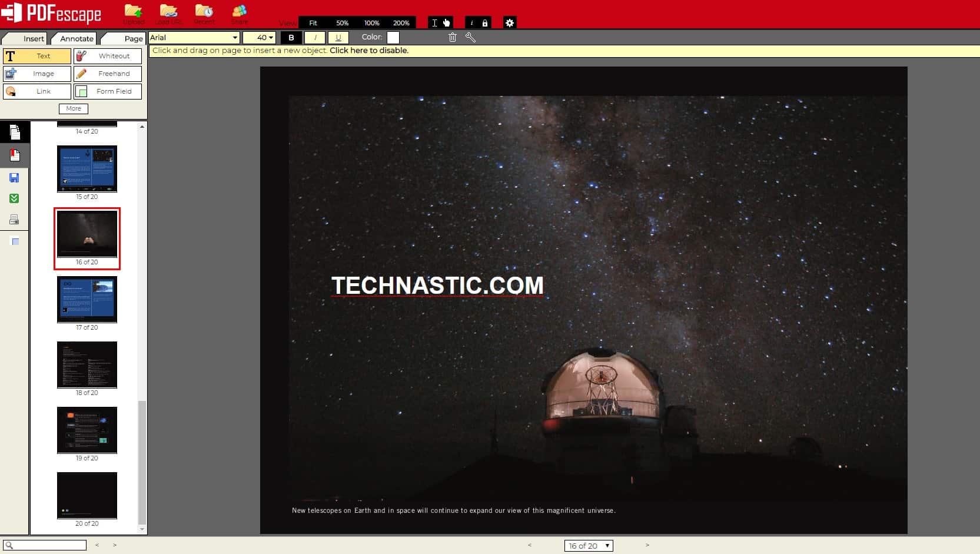Select the hand pan tool icon
This screenshot has height=554, width=980.
pos(446,23)
